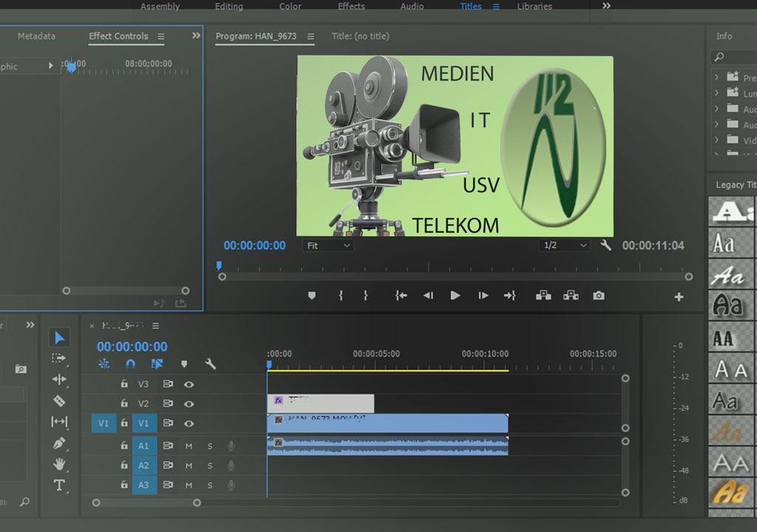The width and height of the screenshot is (757, 532).
Task: Click the timeline playhead timecode field
Action: 132,346
